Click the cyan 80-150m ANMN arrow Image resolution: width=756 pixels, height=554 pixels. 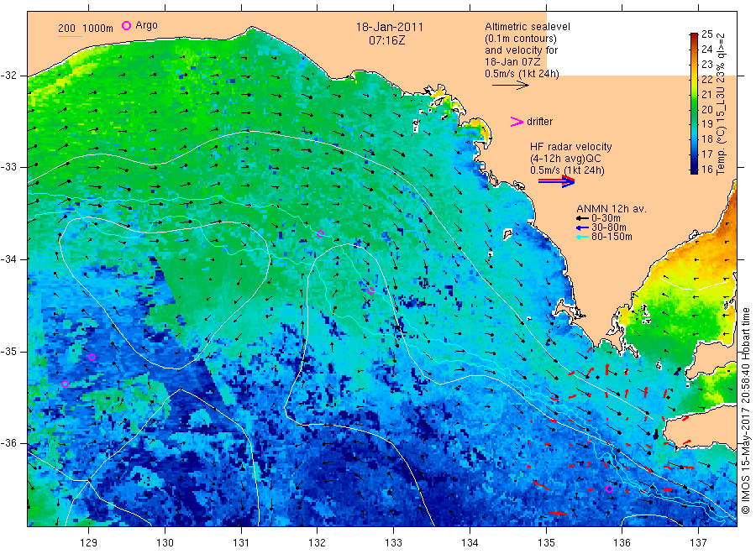coord(582,237)
